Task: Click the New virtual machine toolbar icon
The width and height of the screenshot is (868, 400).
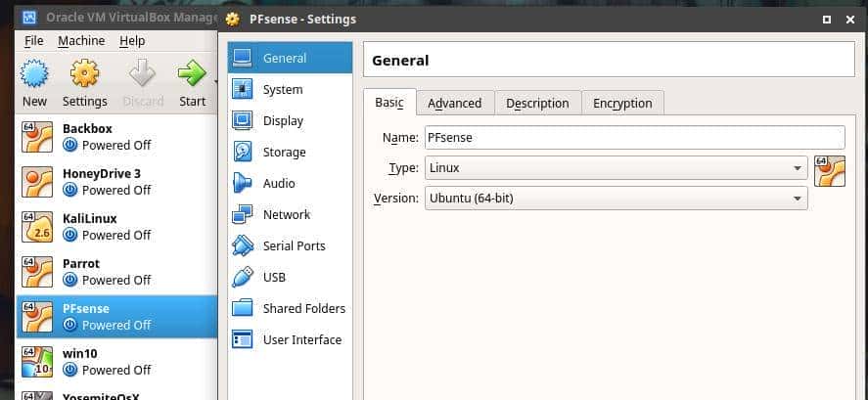Action: coord(34,74)
